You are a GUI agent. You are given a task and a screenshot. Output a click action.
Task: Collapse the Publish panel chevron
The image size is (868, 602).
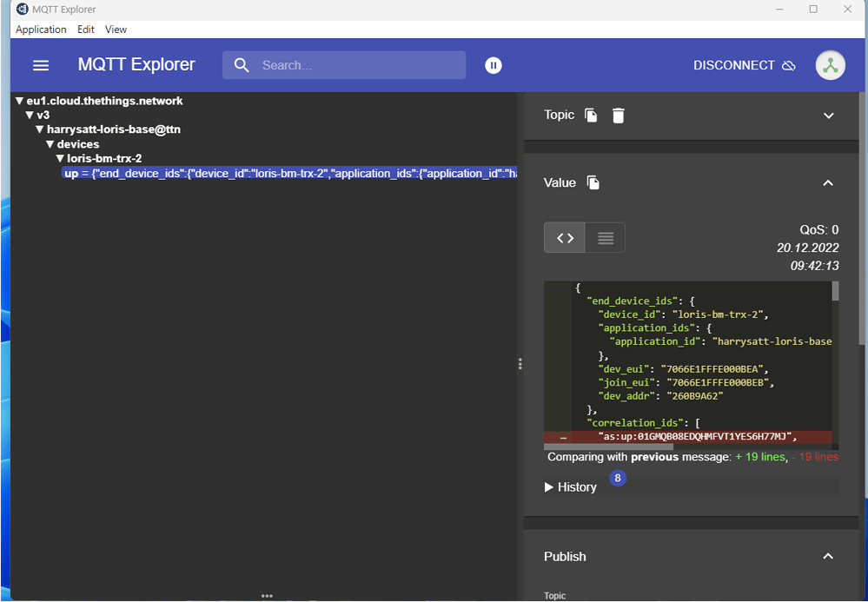[x=828, y=556]
